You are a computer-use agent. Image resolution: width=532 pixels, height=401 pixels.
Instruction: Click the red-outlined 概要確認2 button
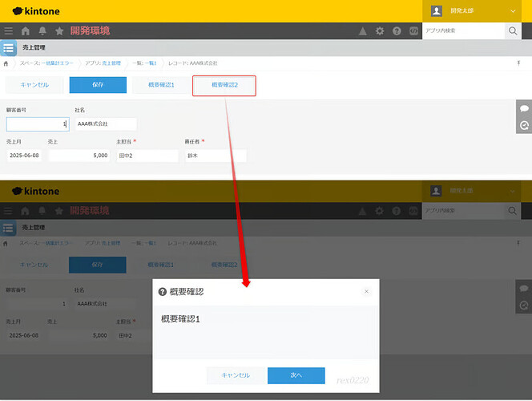pos(224,85)
